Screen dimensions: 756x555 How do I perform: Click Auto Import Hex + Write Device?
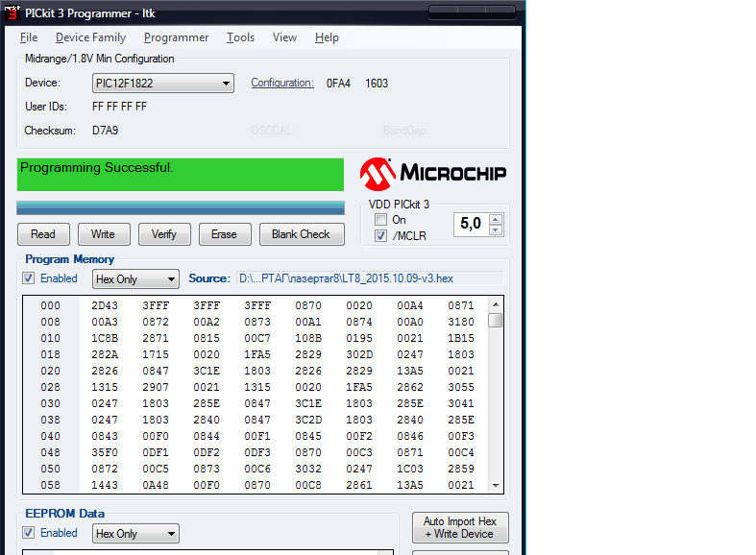click(460, 527)
